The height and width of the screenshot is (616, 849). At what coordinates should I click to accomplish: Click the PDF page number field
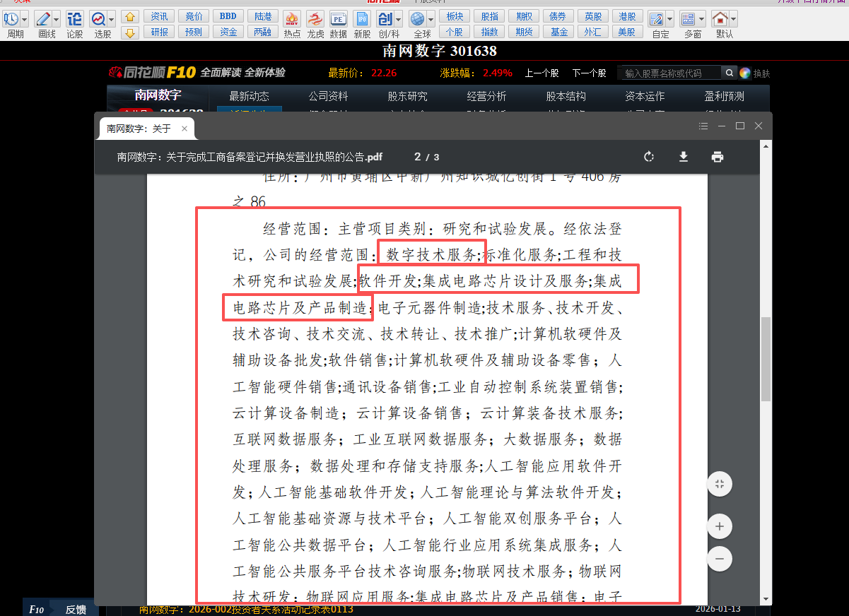418,157
